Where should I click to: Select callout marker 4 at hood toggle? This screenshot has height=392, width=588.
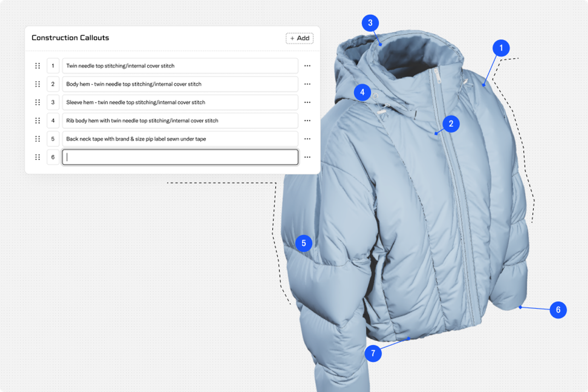362,92
